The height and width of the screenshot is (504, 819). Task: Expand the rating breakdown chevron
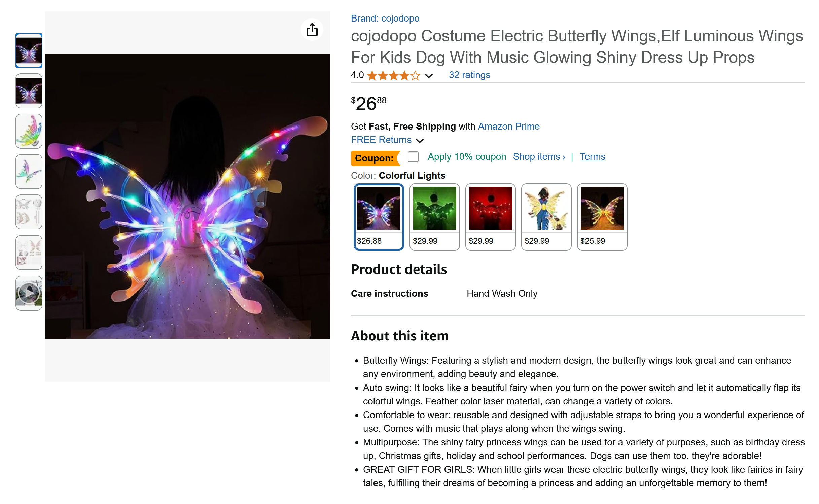428,76
